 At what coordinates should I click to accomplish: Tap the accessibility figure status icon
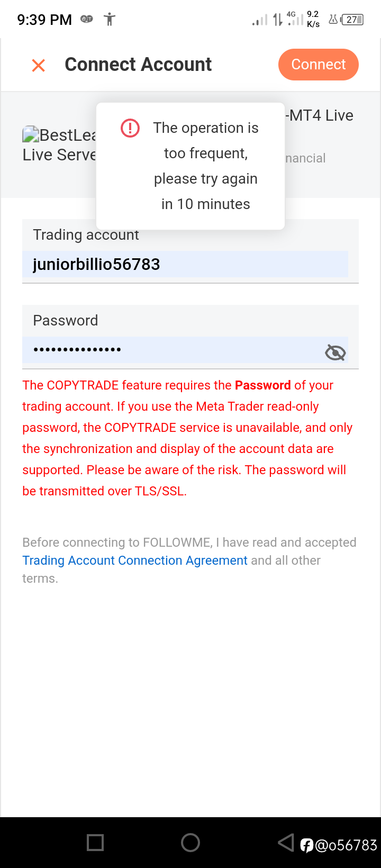[110, 20]
